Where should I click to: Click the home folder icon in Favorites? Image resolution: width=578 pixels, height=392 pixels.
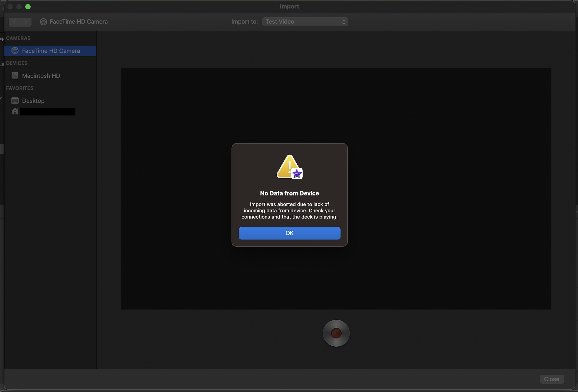pos(15,111)
